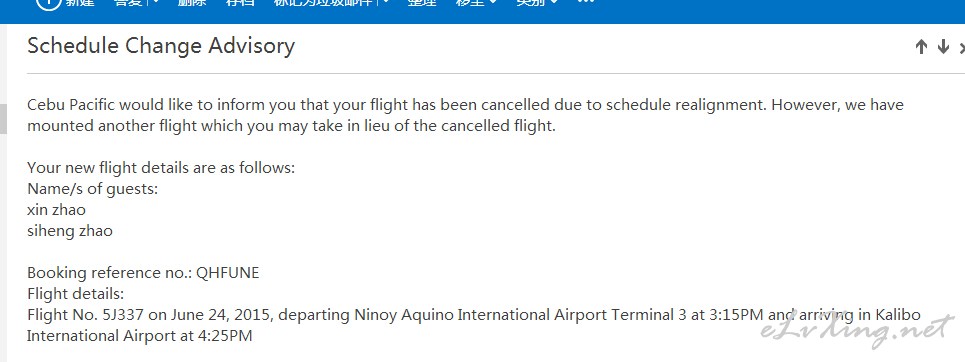The height and width of the screenshot is (362, 965).
Task: Open the more actions ellipsis menu
Action: pos(587,2)
